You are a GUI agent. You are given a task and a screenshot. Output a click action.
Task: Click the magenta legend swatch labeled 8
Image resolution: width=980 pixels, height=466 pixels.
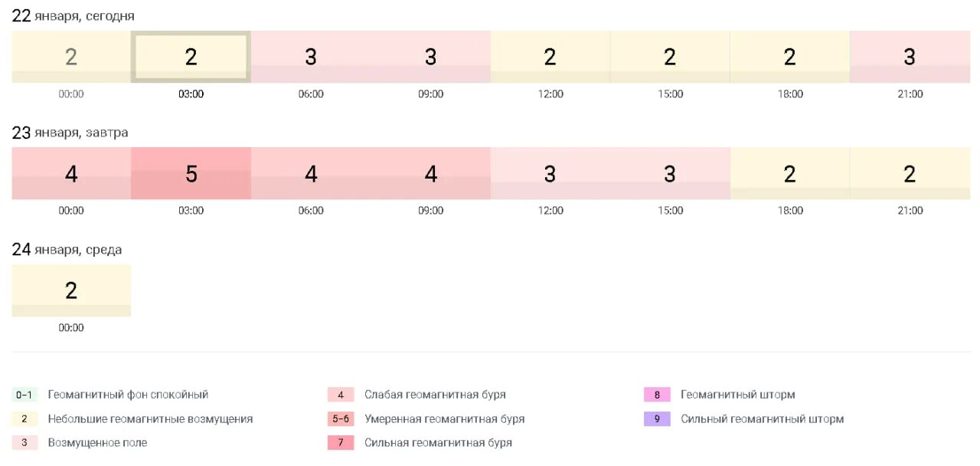click(657, 395)
